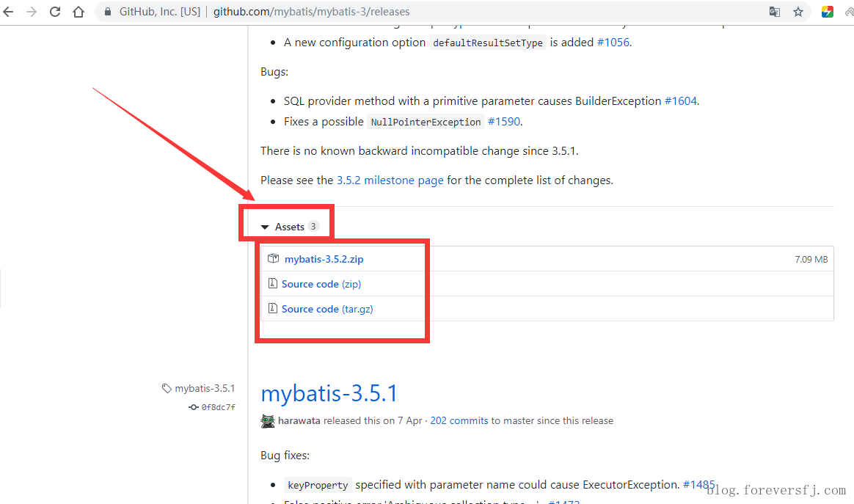Click the keyProperty code label
This screenshot has height=504, width=854.
(x=318, y=485)
